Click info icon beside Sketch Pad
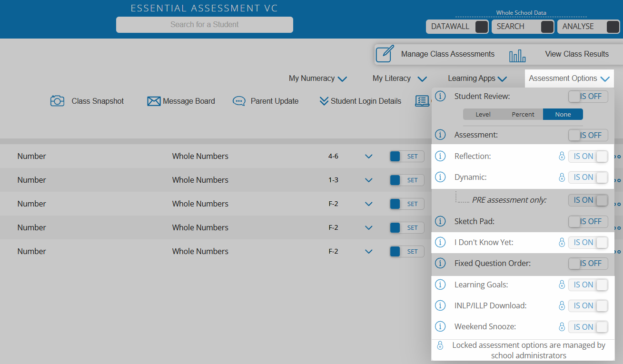 coord(441,221)
